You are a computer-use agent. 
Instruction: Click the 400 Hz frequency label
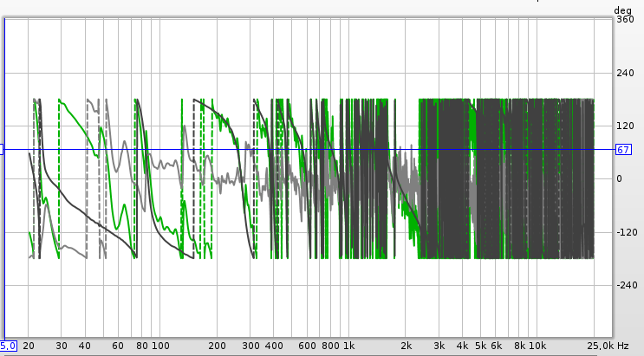click(x=274, y=346)
